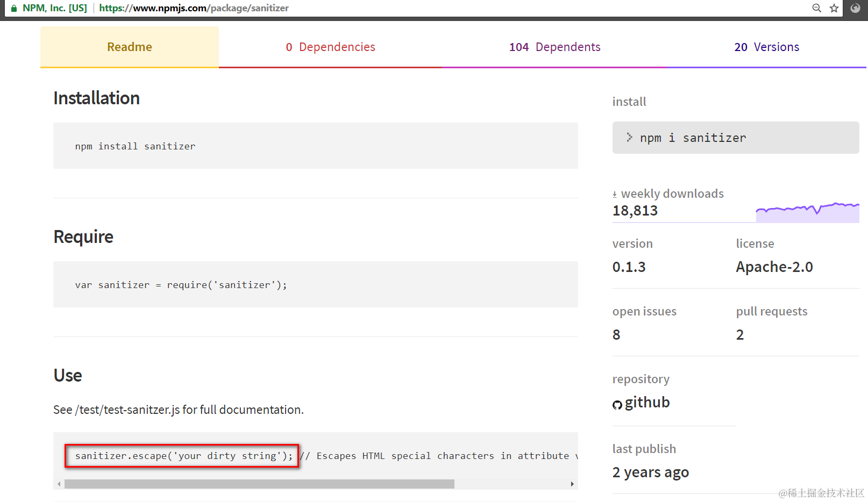The height and width of the screenshot is (502, 868).
Task: Click the URL in the address bar
Action: coord(194,8)
